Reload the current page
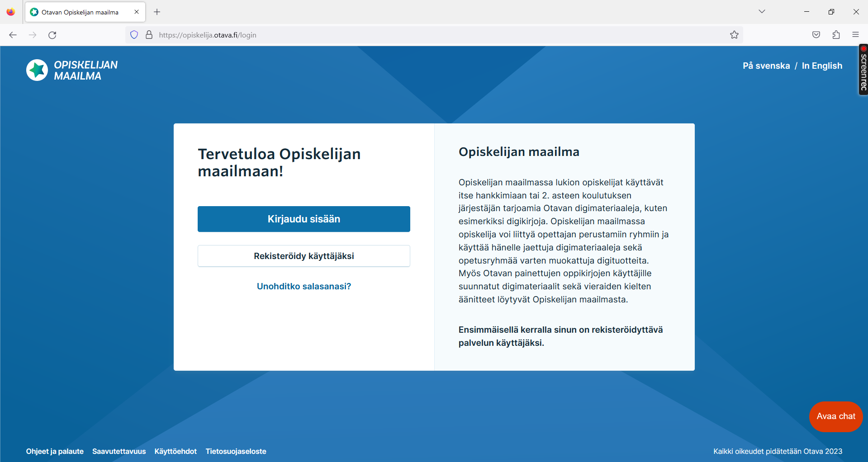 click(x=52, y=35)
